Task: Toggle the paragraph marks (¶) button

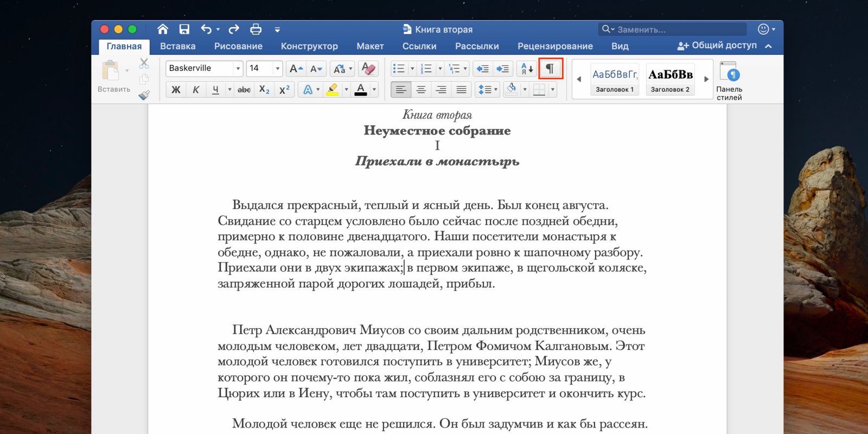Action: [x=550, y=69]
